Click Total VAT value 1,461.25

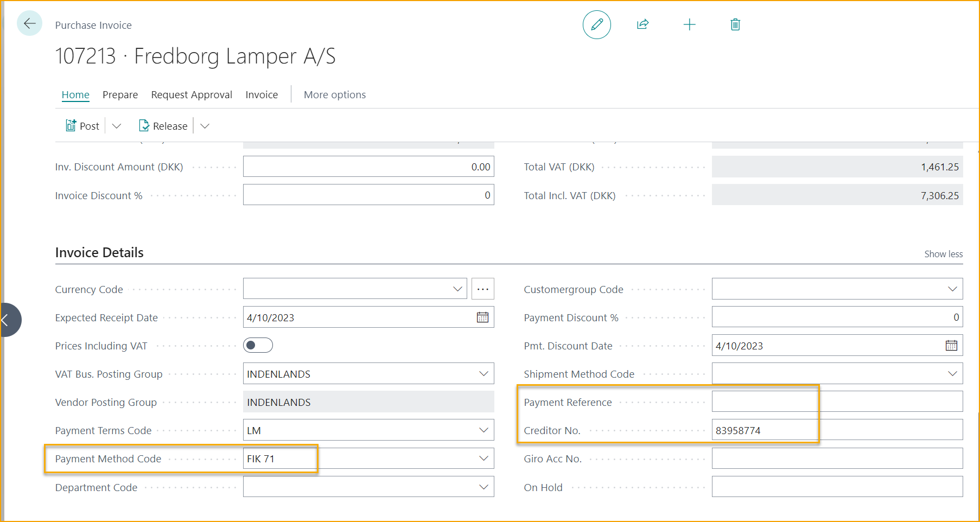point(940,167)
